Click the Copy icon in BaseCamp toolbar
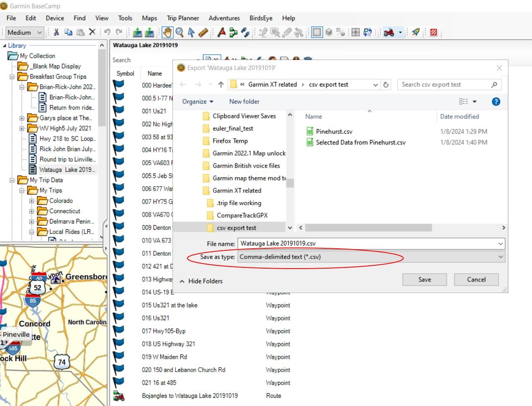Image resolution: width=532 pixels, height=406 pixels. pyautogui.click(x=69, y=32)
